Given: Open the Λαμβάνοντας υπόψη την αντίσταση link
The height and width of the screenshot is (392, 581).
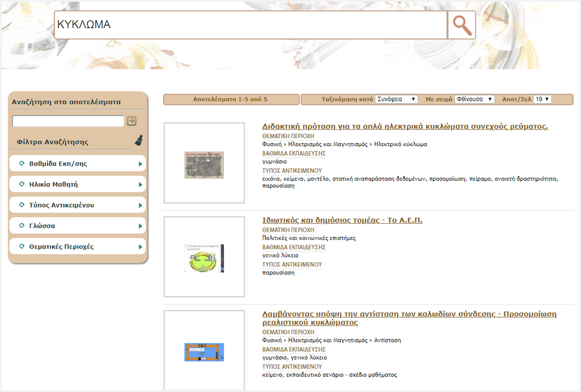Looking at the screenshot, I should (x=409, y=318).
